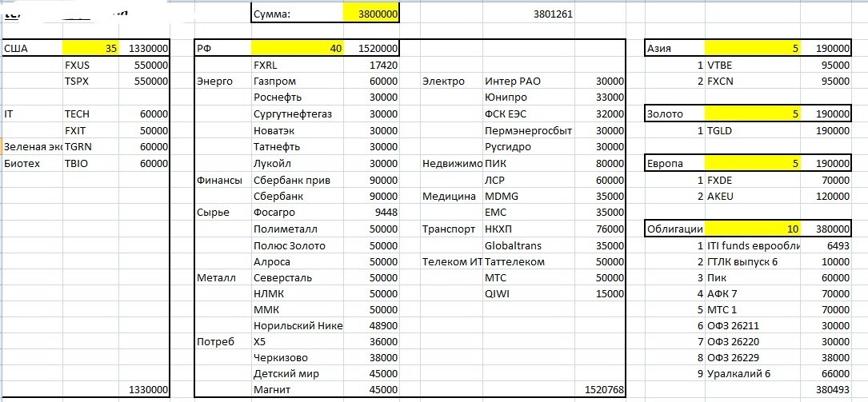Click the Детский мир cell
868x402 pixels.
tap(298, 374)
